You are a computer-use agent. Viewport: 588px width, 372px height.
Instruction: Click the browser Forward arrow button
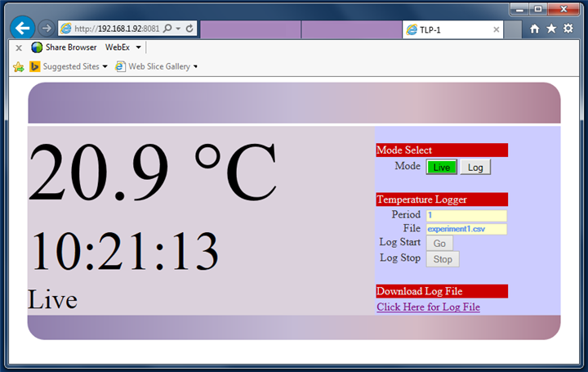[47, 28]
